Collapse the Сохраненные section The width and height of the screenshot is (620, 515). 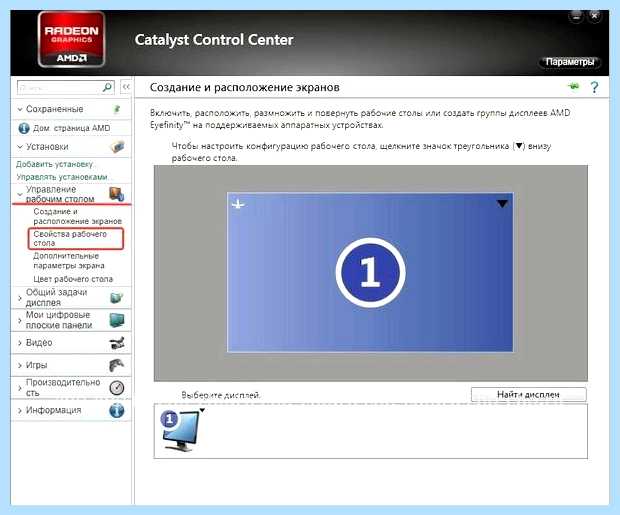click(20, 109)
